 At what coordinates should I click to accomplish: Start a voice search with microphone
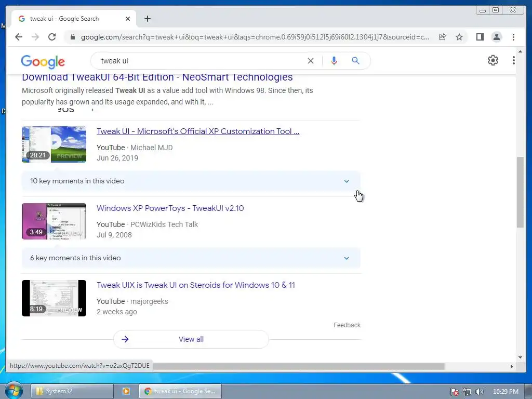334,61
